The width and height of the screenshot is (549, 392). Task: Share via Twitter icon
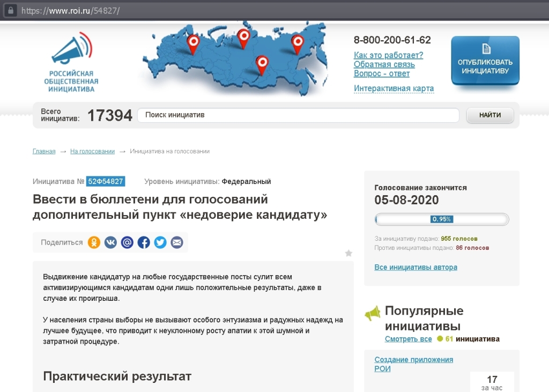pos(160,242)
